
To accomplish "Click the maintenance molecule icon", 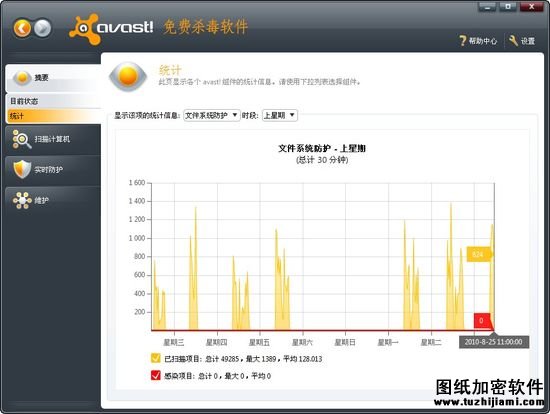I will [x=22, y=200].
